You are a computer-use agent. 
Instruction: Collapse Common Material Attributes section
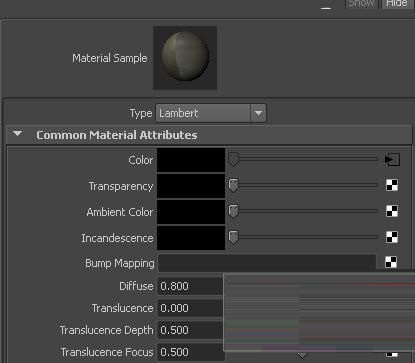pyautogui.click(x=17, y=134)
